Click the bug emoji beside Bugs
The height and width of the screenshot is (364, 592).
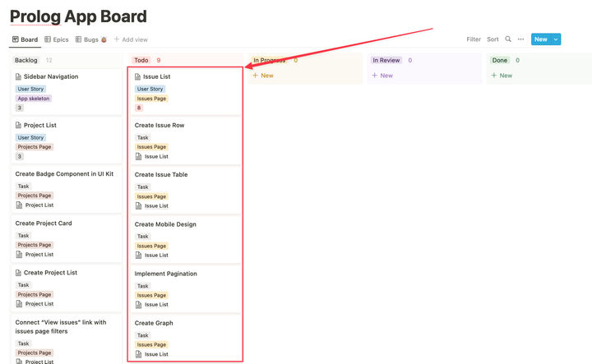[x=104, y=39]
